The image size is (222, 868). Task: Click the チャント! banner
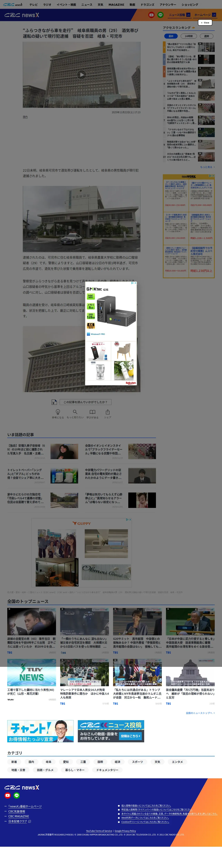click(x=40, y=731)
